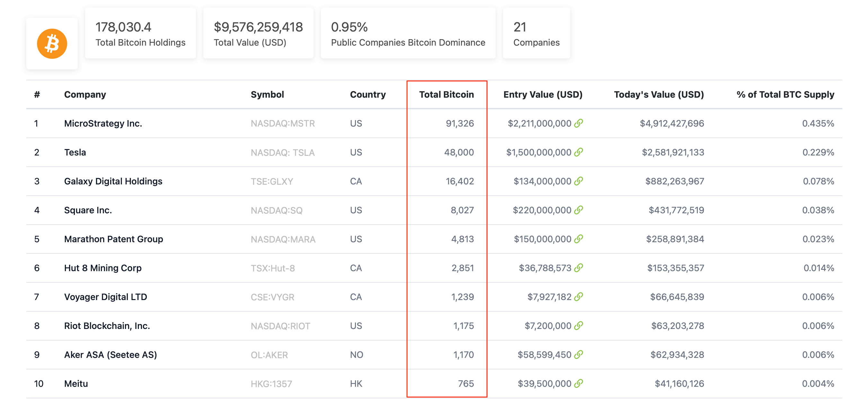Screen dimensions: 868x399
Task: Click the Galaxy Digital Holdings company name
Action: (113, 181)
